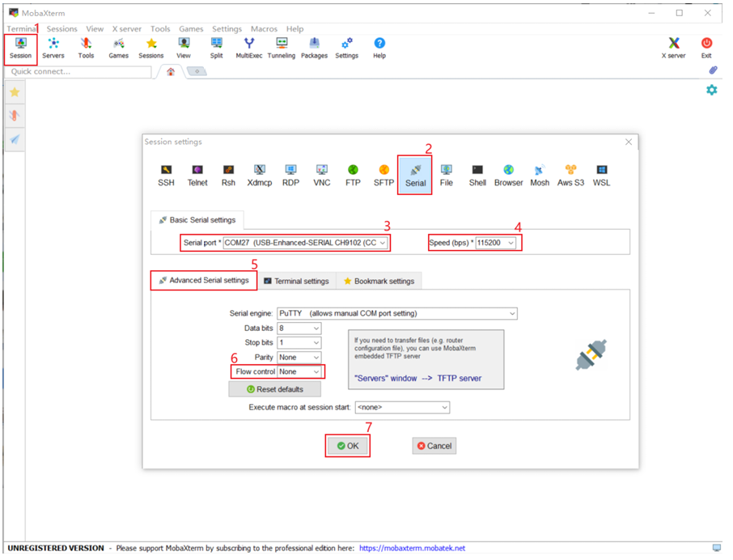Viewport: 733px width, 560px height.
Task: Switch to Terminal settings tab
Action: point(297,281)
